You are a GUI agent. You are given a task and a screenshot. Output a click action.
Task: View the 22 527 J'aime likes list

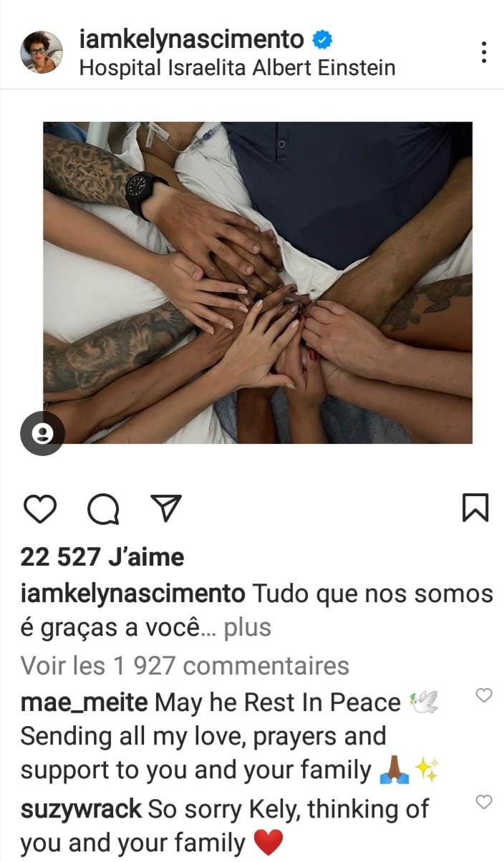coord(102,556)
